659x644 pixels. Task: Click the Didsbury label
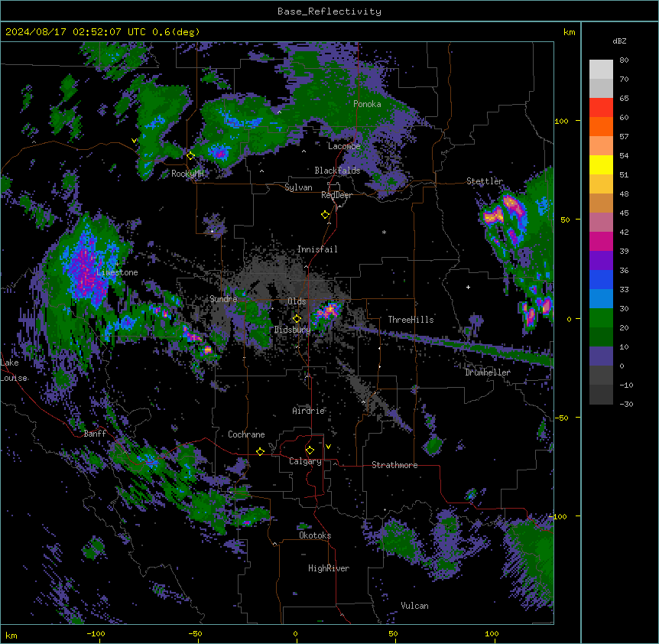(293, 330)
